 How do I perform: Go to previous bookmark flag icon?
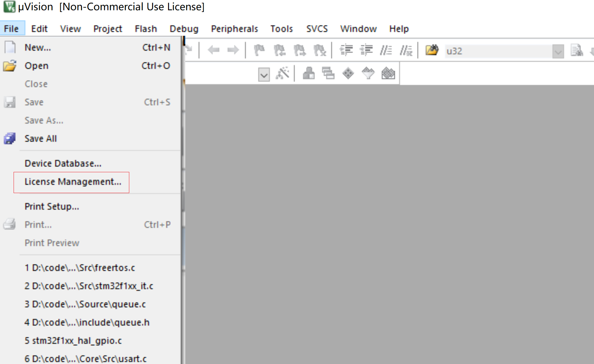coord(279,50)
